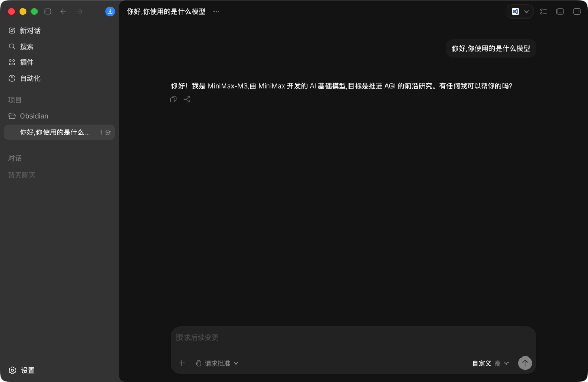The height and width of the screenshot is (382, 588).
Task: Open in VS Code icon button
Action: (516, 11)
